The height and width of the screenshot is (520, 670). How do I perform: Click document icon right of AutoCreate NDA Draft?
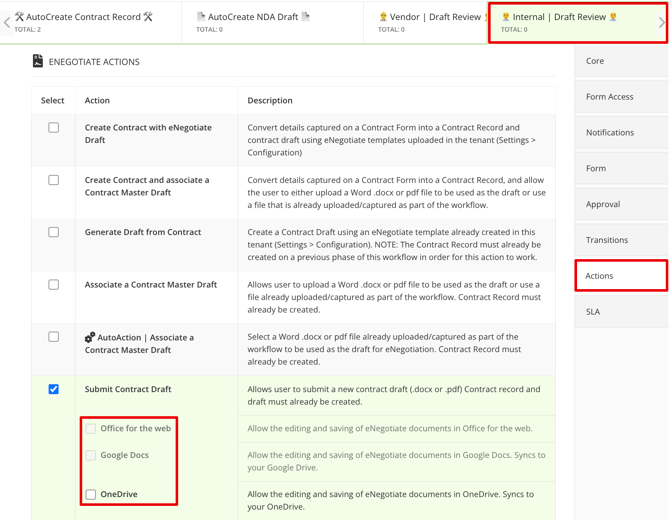click(x=306, y=16)
